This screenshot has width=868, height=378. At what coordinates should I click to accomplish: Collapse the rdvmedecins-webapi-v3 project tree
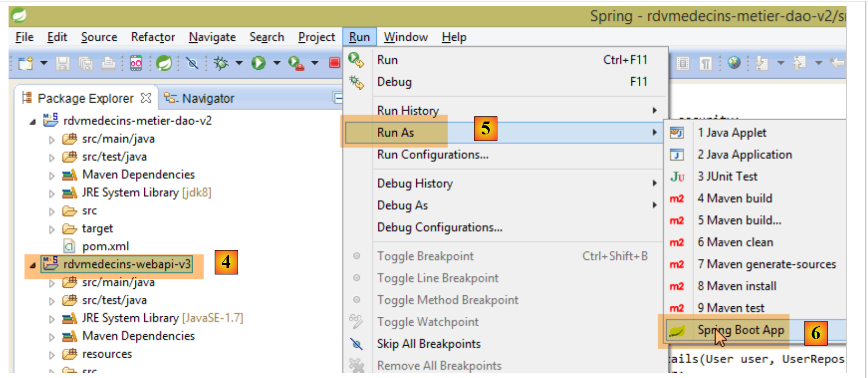(32, 265)
